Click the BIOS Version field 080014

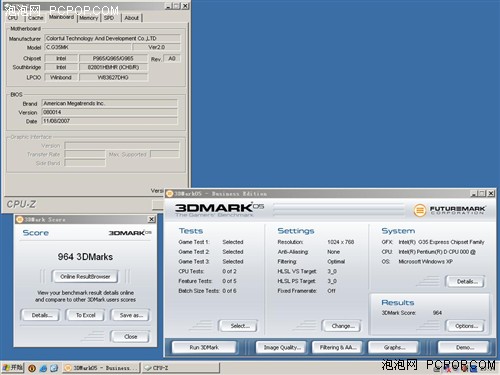pos(109,112)
